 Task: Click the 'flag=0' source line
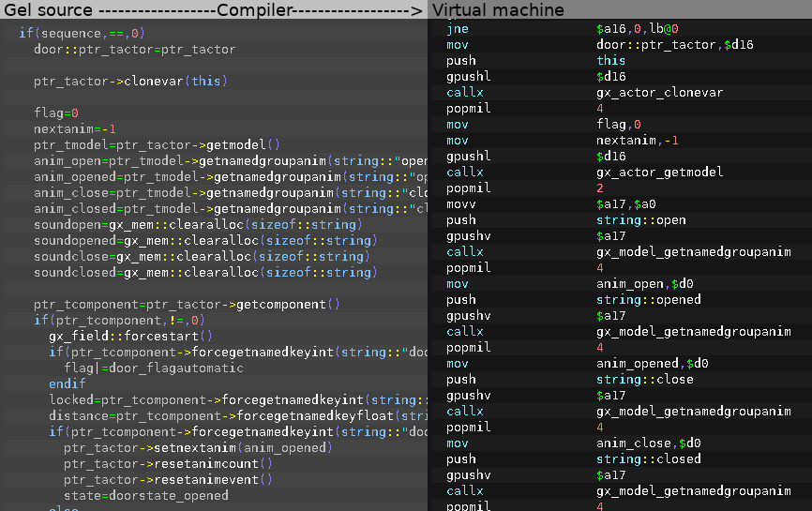pos(56,113)
